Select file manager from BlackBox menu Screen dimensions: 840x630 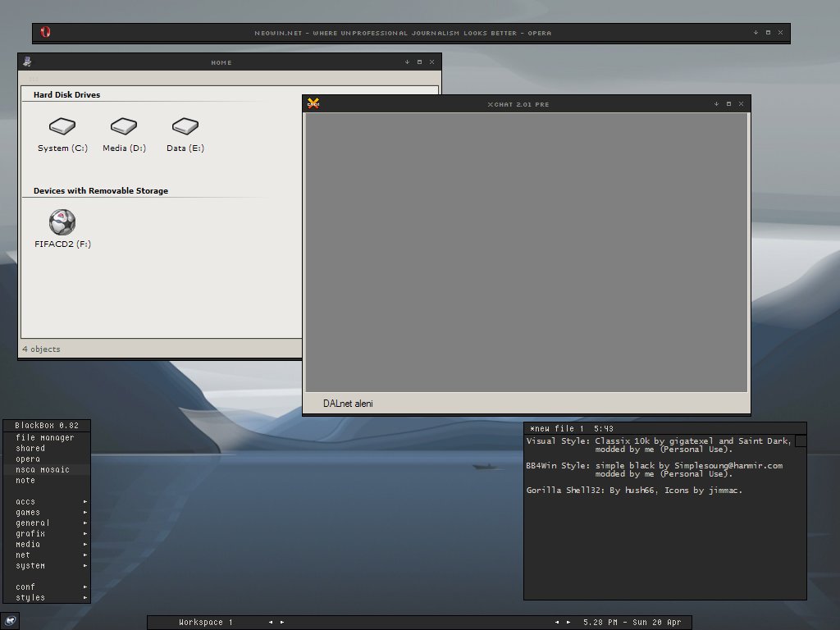[x=45, y=437]
